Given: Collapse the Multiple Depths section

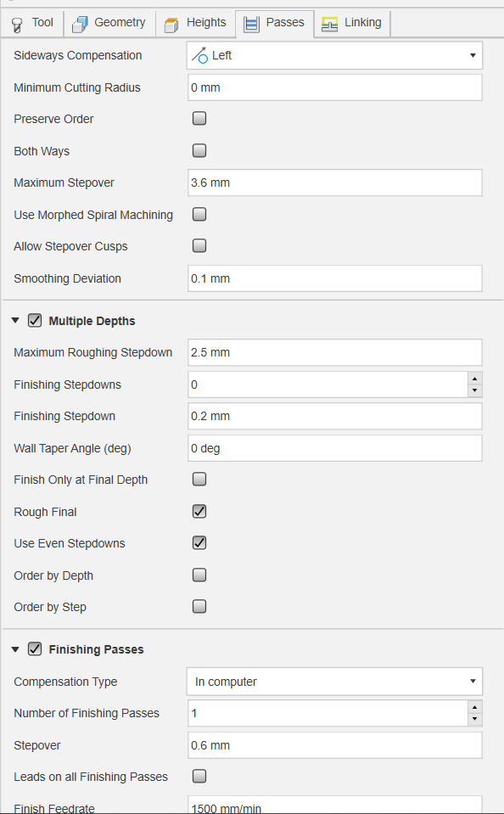Looking at the screenshot, I should point(15,321).
